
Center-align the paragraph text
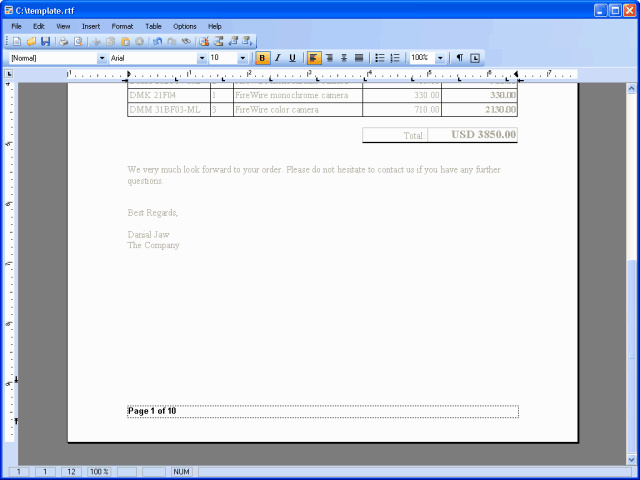(x=329, y=58)
